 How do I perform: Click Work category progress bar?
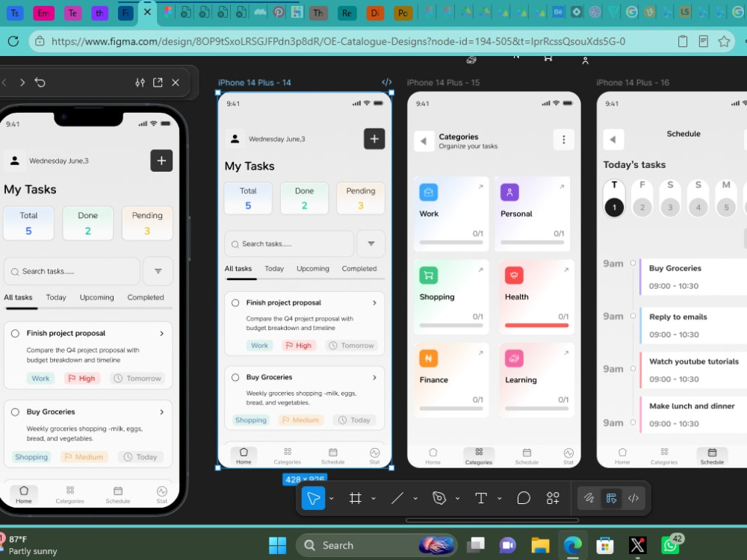451,243
